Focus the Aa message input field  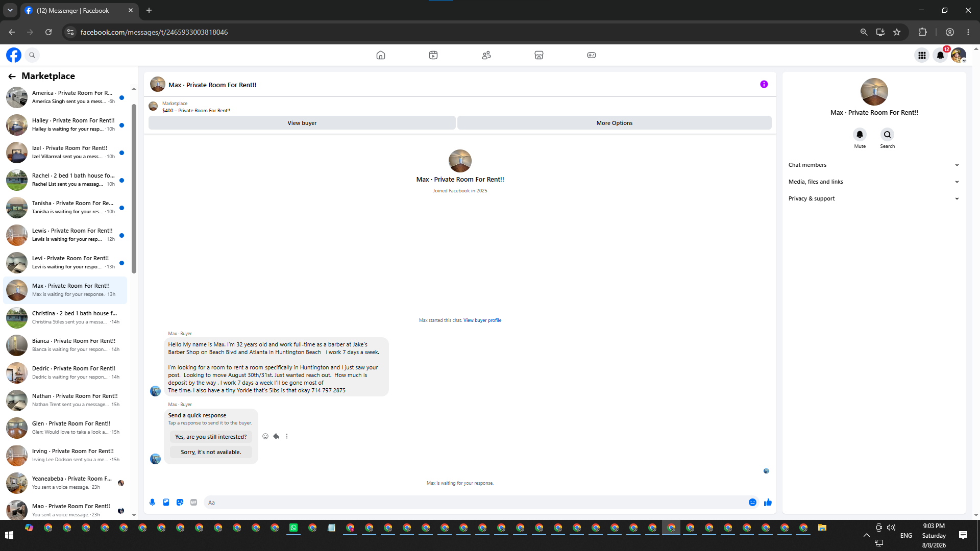[x=475, y=503]
